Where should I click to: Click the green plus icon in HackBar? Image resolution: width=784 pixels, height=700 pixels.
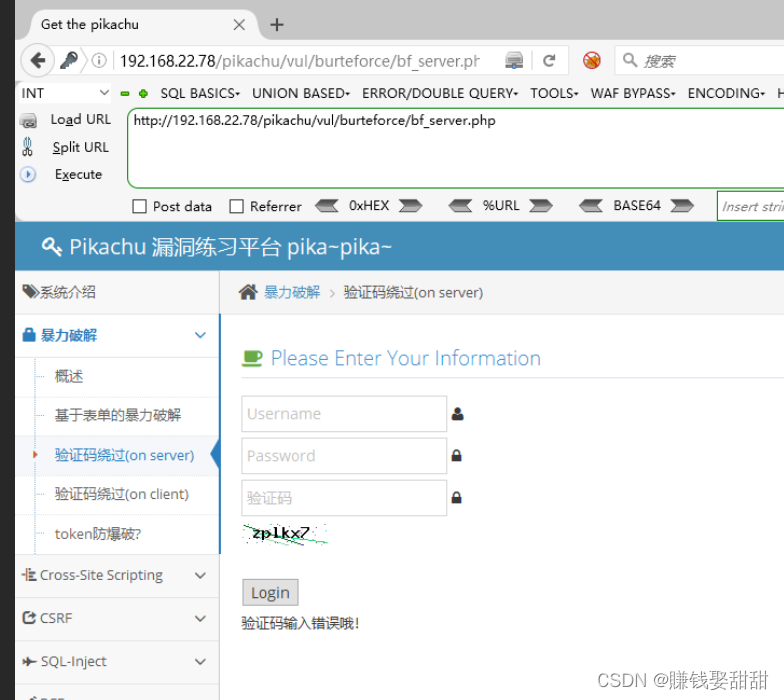[144, 94]
